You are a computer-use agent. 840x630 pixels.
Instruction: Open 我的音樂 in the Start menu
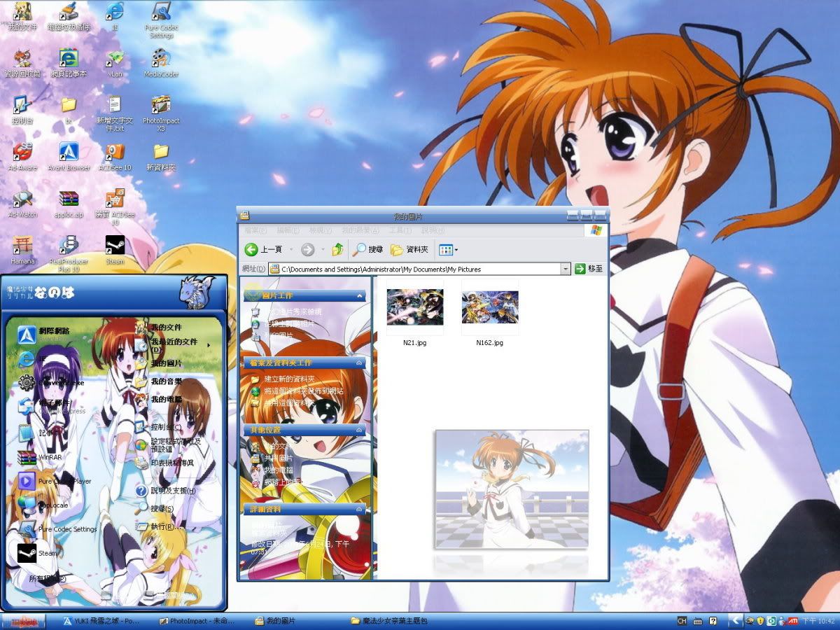(x=159, y=381)
